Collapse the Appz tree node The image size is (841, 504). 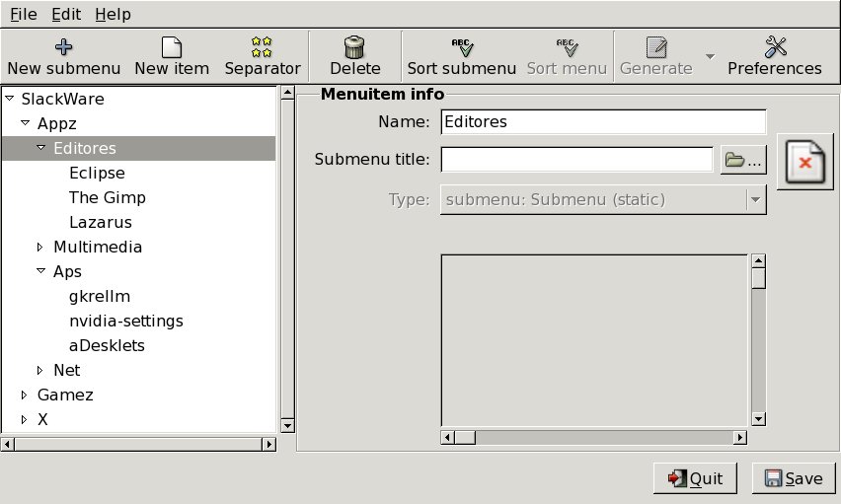coord(26,122)
